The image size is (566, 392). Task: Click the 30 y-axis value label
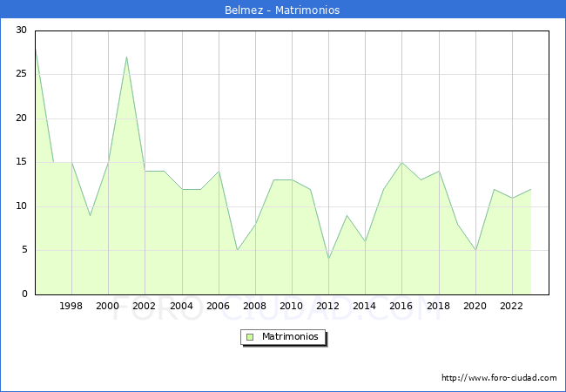[21, 30]
